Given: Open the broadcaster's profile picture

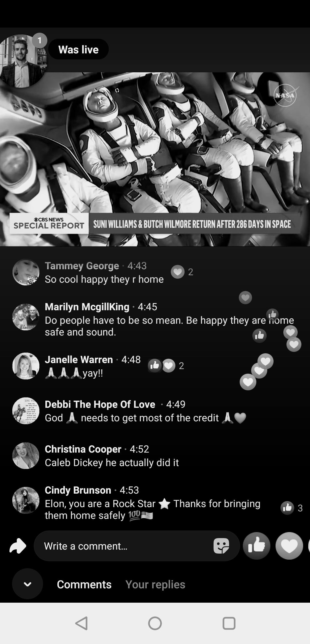Looking at the screenshot, I should coord(22,61).
